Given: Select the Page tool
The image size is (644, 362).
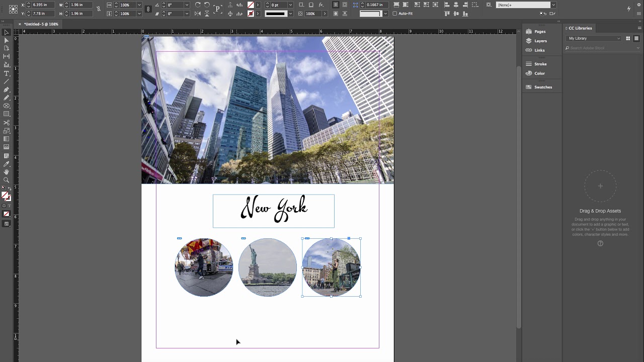Looking at the screenshot, I should tap(6, 48).
